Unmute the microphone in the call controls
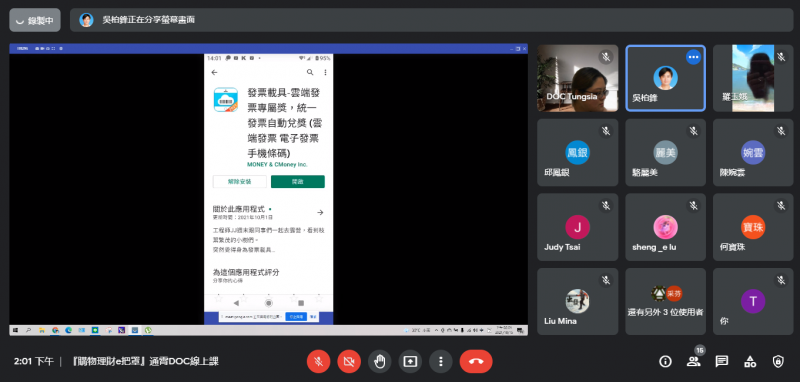Viewport: 800px width, 382px height. (x=318, y=362)
